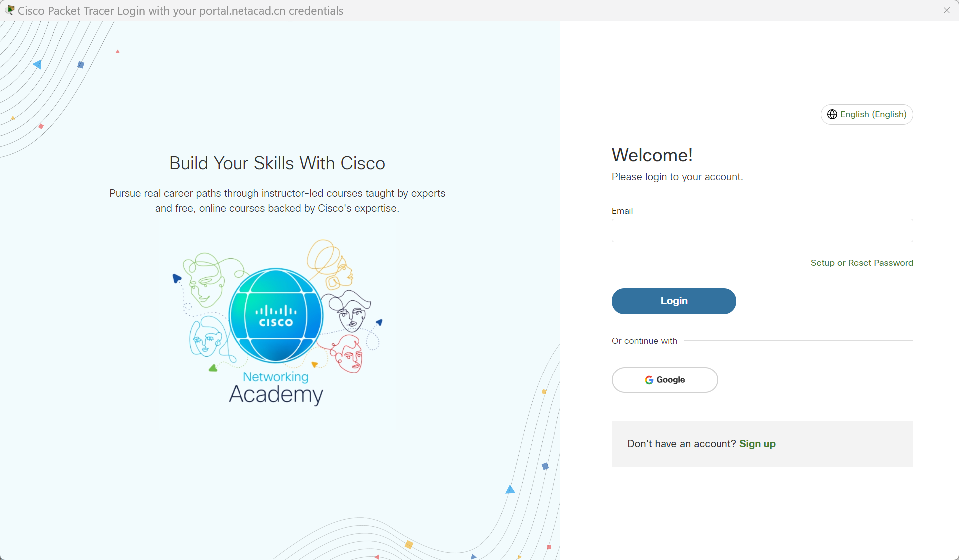Click the Cisco Networking Academy globe logo
The width and height of the screenshot is (959, 560).
276,315
